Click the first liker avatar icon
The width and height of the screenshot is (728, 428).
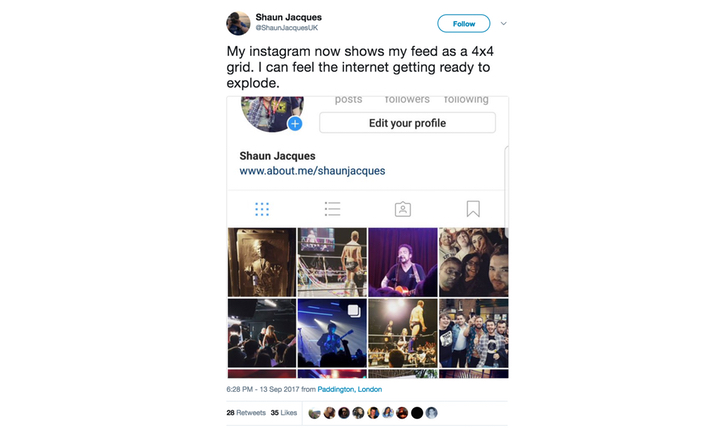click(314, 413)
